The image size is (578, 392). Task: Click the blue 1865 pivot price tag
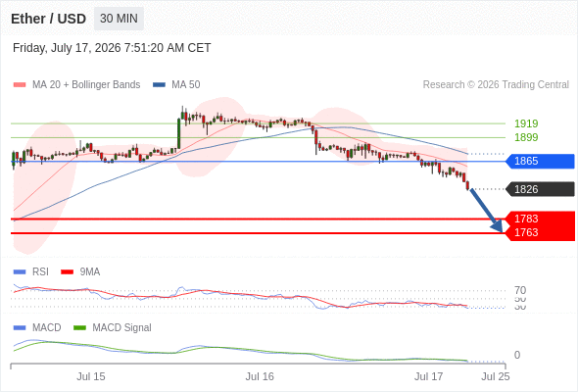tap(540, 161)
